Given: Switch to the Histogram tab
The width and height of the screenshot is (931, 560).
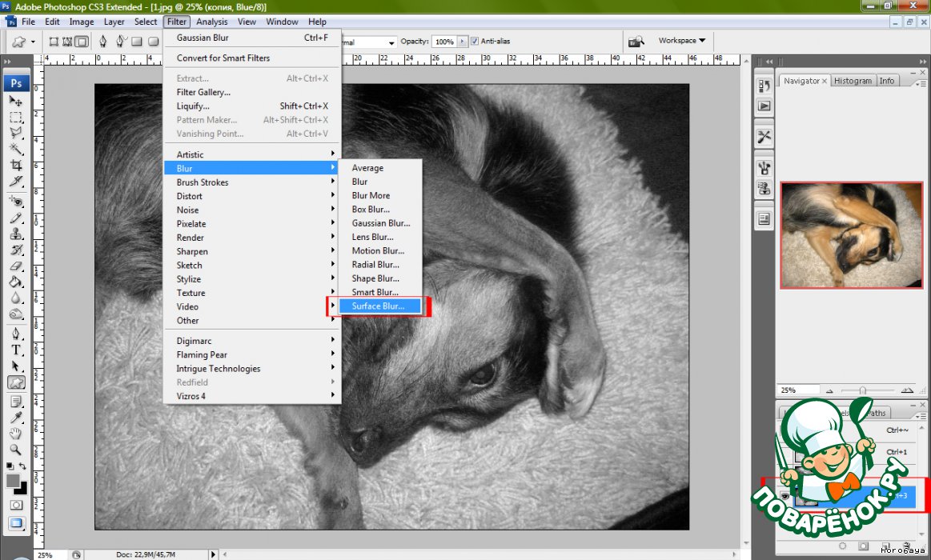Looking at the screenshot, I should tap(853, 81).
